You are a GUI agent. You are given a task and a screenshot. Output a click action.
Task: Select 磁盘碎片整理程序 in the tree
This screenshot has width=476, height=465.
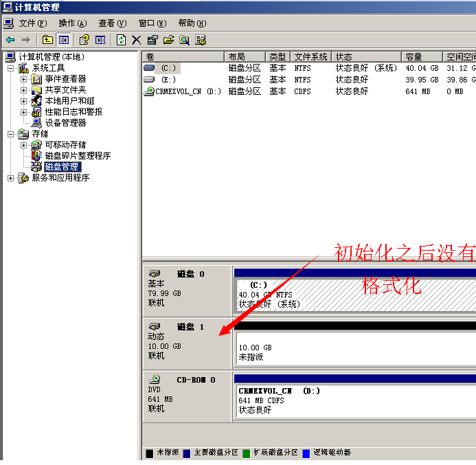pos(78,156)
